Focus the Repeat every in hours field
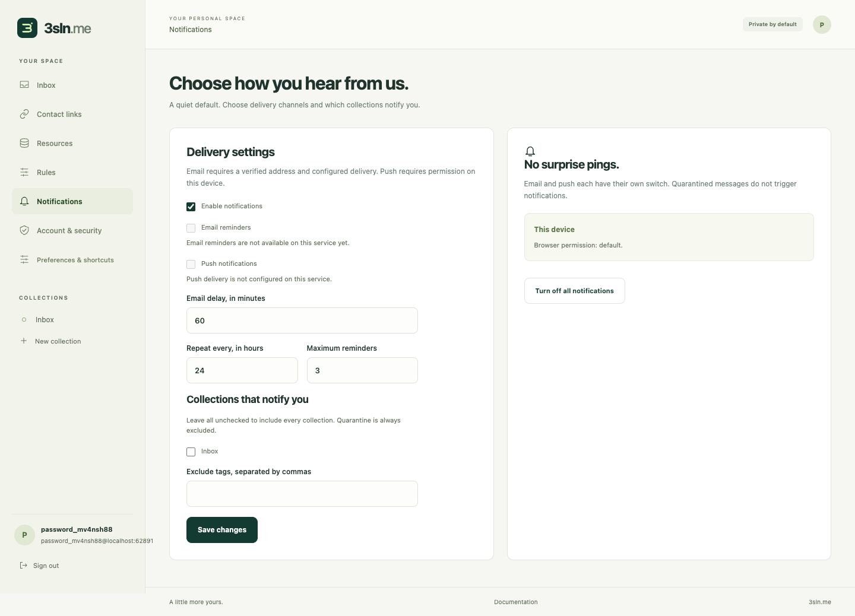 [x=242, y=370]
